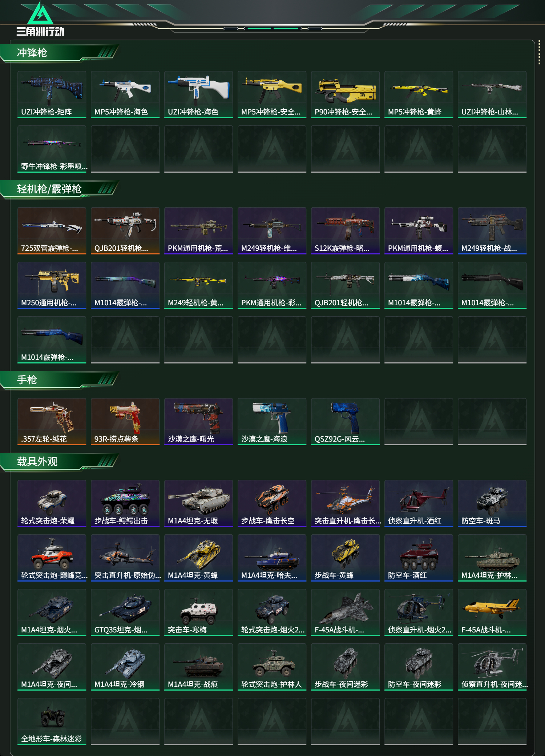Open the MP5冲锋枪-黄蜂 skin
Viewport: 545px width, 756px height.
(x=419, y=94)
